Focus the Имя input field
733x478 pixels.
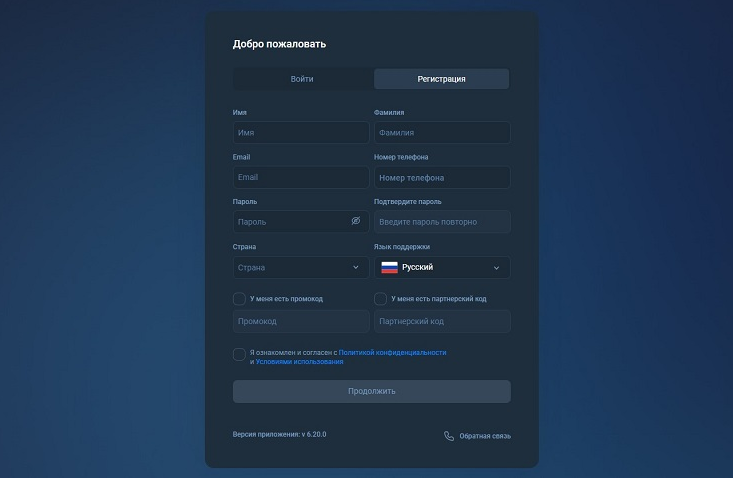(x=301, y=133)
